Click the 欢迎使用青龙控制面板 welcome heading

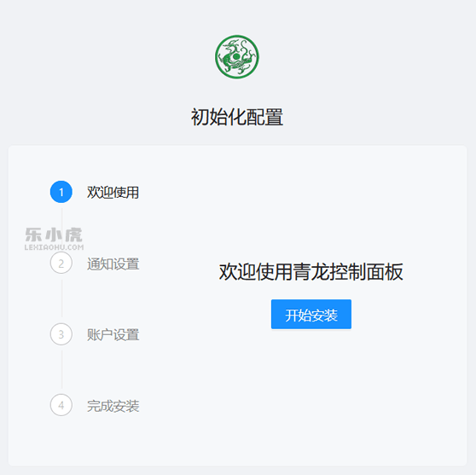pos(311,271)
